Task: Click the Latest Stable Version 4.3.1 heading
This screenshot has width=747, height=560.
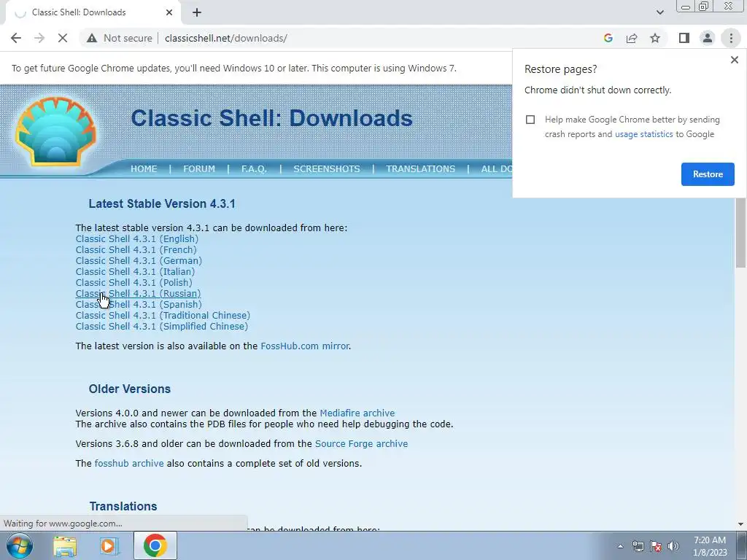Action: point(162,204)
